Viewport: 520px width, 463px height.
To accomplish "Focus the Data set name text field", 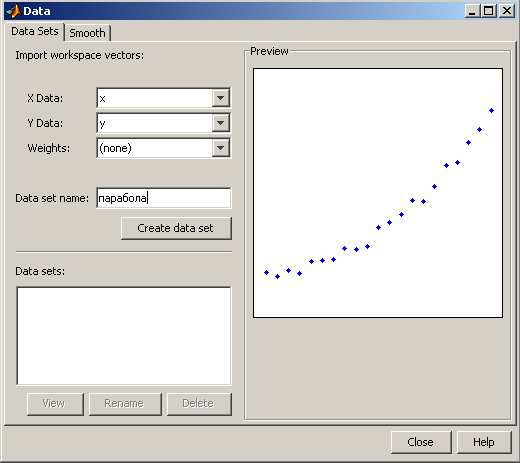I will coord(164,198).
